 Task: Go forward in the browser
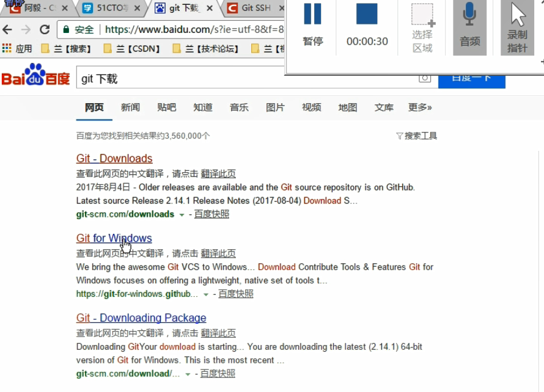(26, 30)
